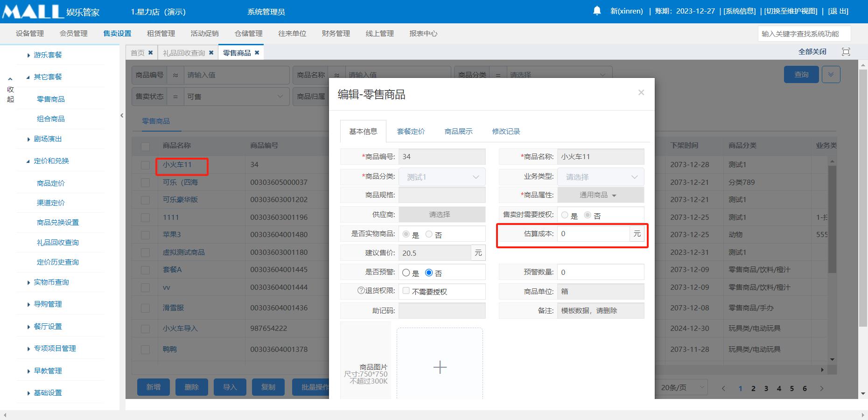
Task: Click the 查询 button
Action: click(x=801, y=75)
